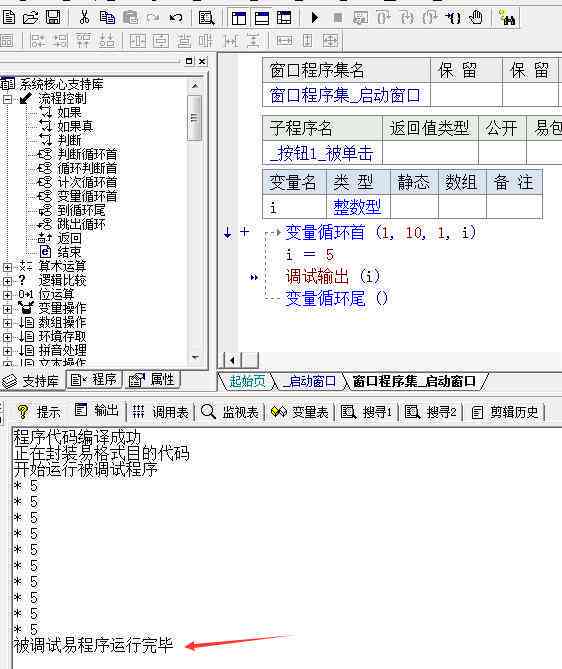Click the same-height icon in the alignment toolbar
Screen dimensions: 562x669
(307, 41)
